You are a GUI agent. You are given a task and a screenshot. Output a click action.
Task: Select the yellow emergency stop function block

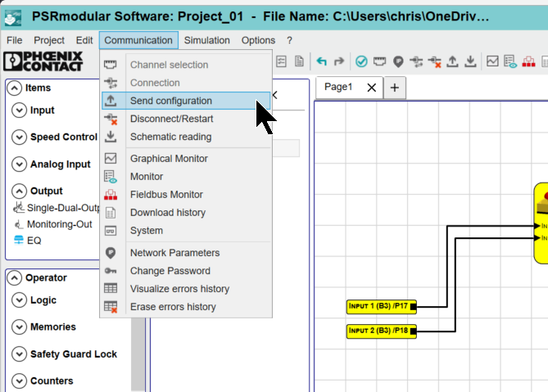coord(541,223)
